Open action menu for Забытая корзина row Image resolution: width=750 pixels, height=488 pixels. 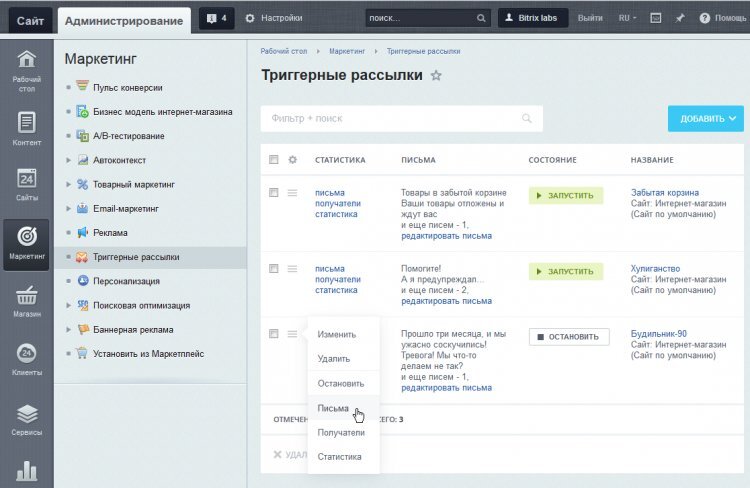pyautogui.click(x=292, y=193)
